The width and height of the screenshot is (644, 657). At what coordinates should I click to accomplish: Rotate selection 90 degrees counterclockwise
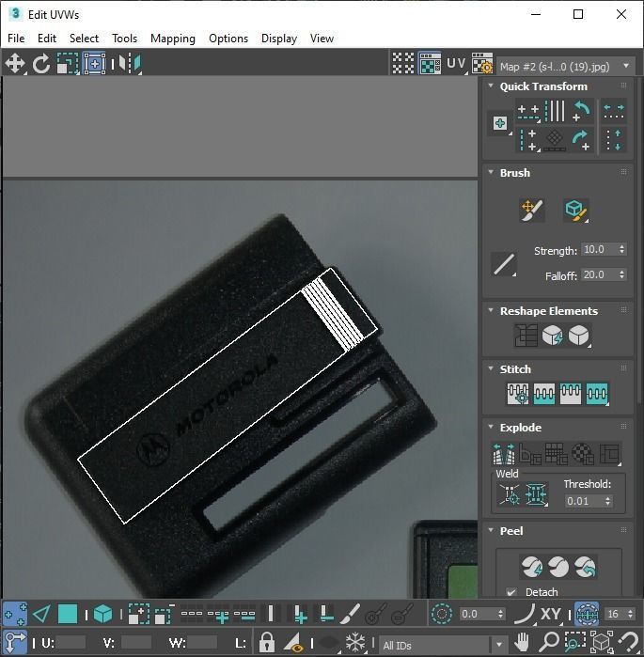click(582, 112)
